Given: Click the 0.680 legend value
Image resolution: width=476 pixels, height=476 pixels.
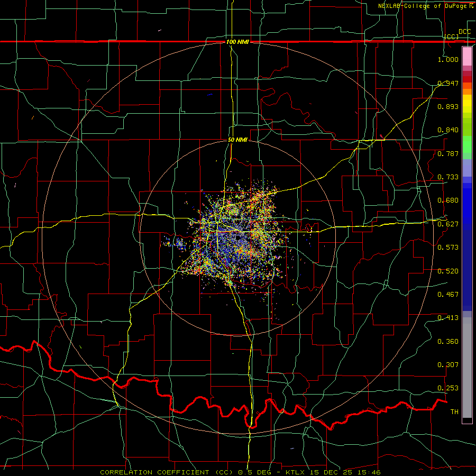Looking at the screenshot, I should pyautogui.click(x=448, y=200).
